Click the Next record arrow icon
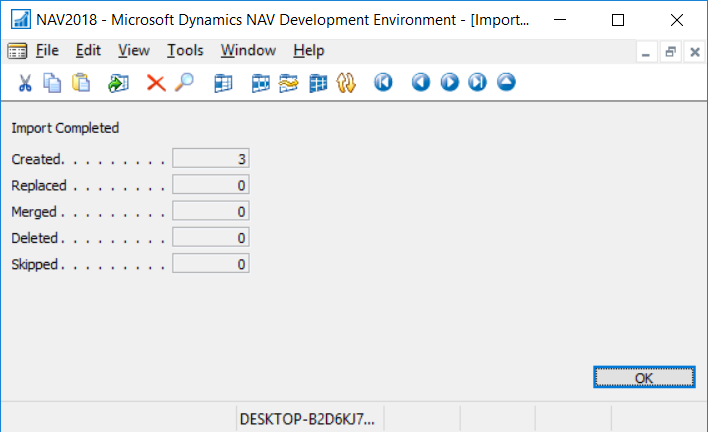 [449, 84]
